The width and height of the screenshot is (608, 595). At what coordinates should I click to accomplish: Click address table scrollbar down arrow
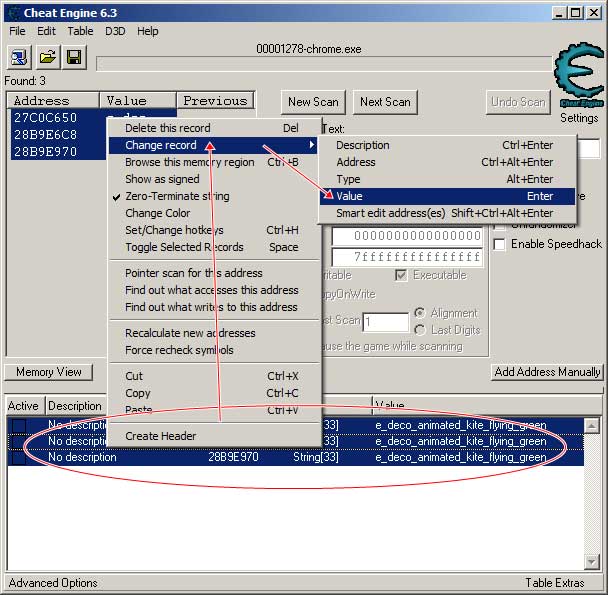[592, 561]
